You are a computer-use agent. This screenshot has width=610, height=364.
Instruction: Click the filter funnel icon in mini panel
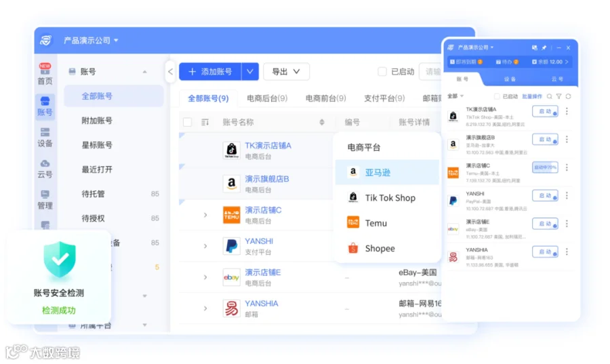click(x=558, y=96)
